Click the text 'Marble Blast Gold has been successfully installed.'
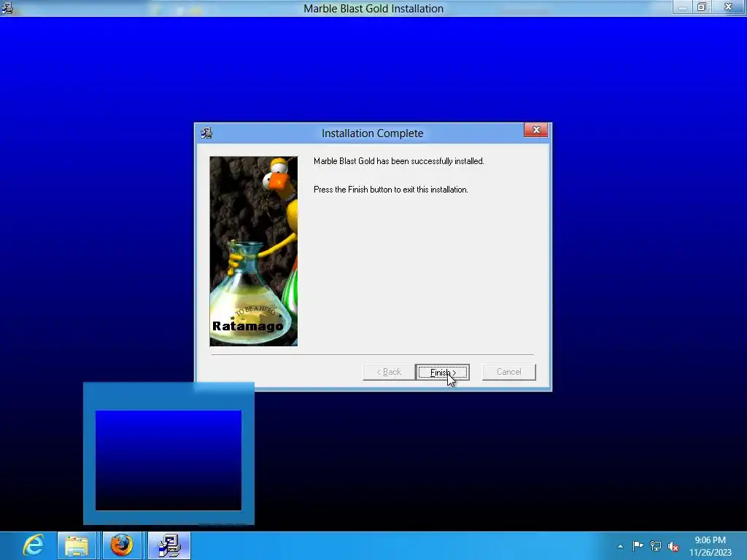The height and width of the screenshot is (560, 747). (x=399, y=161)
